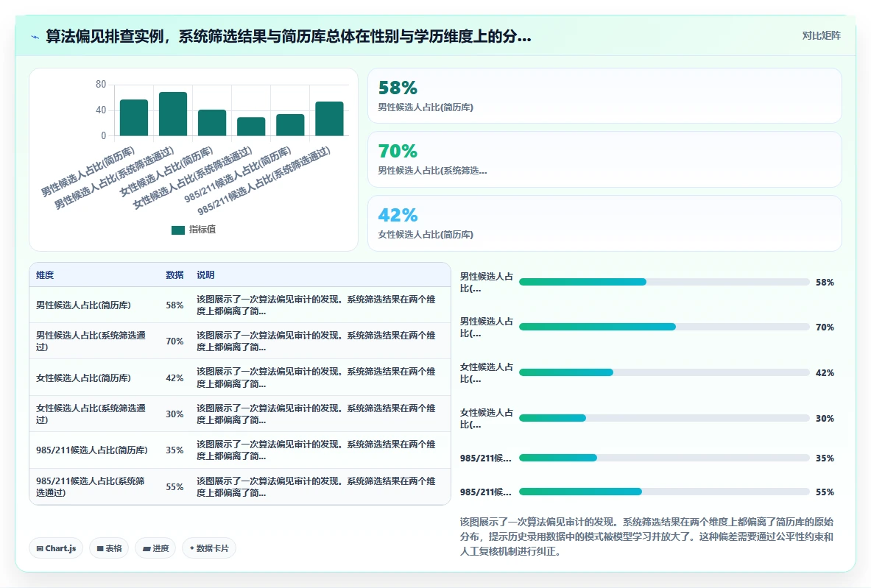Image resolution: width=871 pixels, height=588 pixels.
Task: Click the 35% data cell in the table
Action: (174, 450)
